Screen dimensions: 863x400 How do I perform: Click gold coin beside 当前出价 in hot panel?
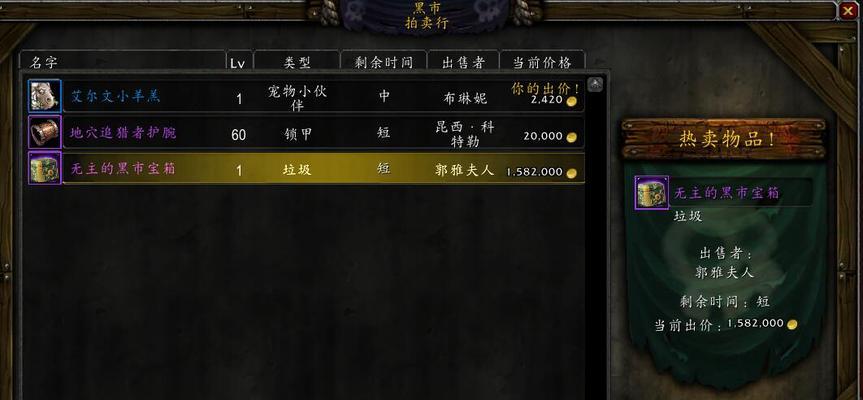click(x=792, y=324)
